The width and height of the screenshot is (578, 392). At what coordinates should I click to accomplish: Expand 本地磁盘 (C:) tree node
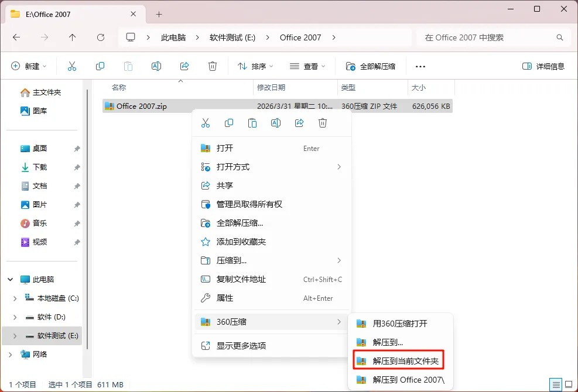coord(15,298)
